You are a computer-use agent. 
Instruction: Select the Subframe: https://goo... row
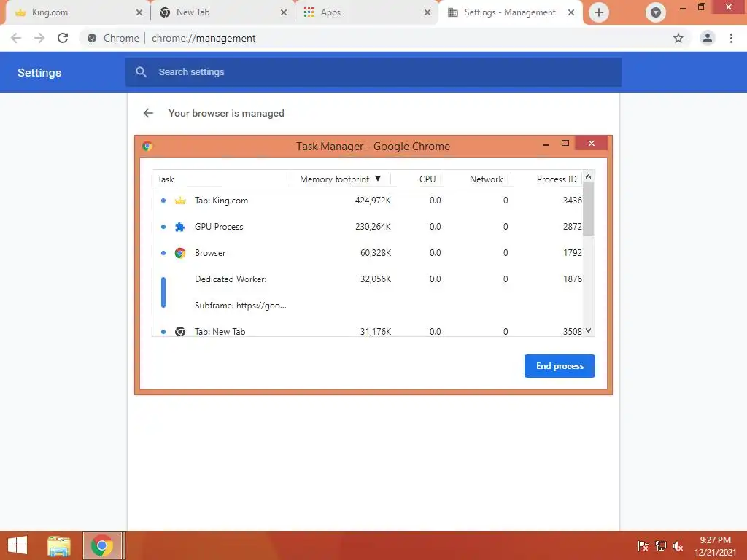[368, 306]
